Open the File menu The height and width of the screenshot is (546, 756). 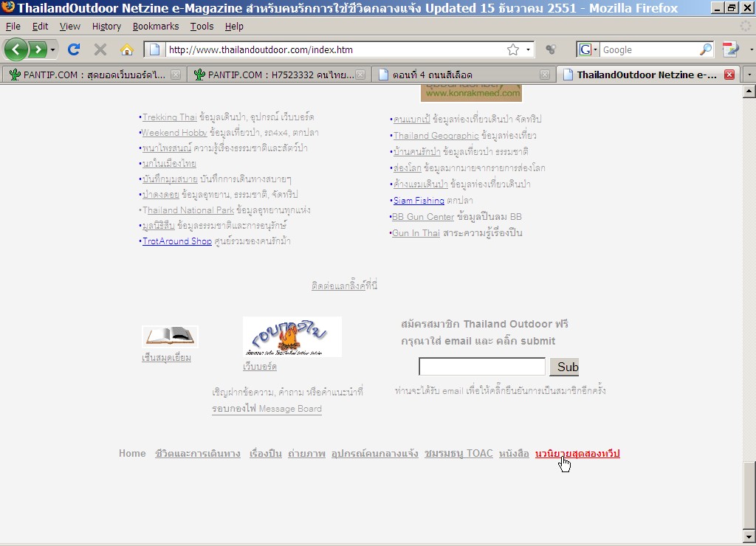point(13,27)
